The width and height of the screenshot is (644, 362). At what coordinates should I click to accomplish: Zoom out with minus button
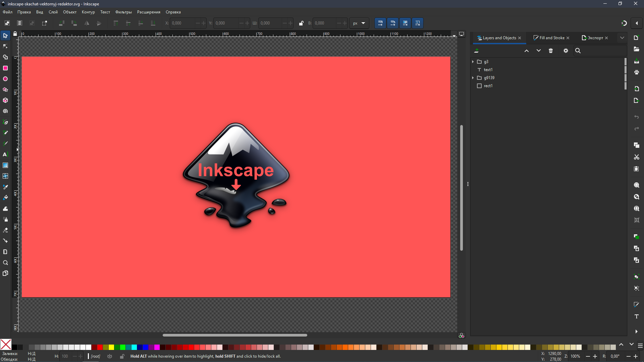tap(588, 356)
